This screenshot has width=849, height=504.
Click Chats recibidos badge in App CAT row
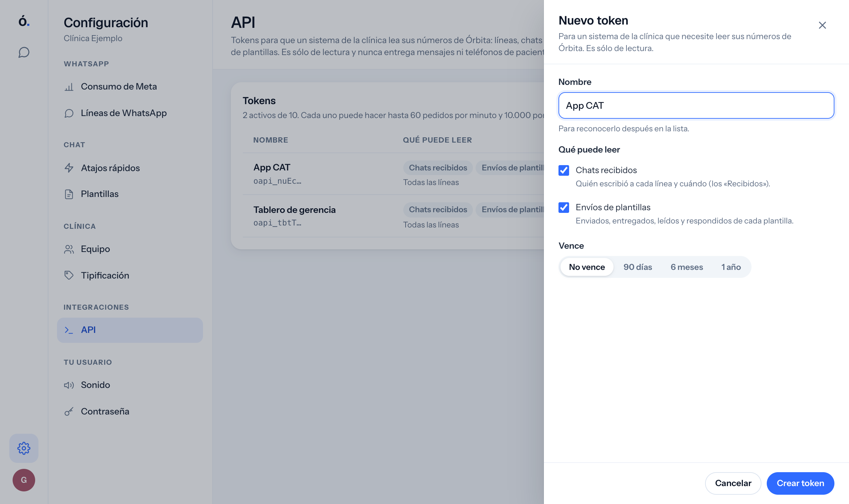438,168
